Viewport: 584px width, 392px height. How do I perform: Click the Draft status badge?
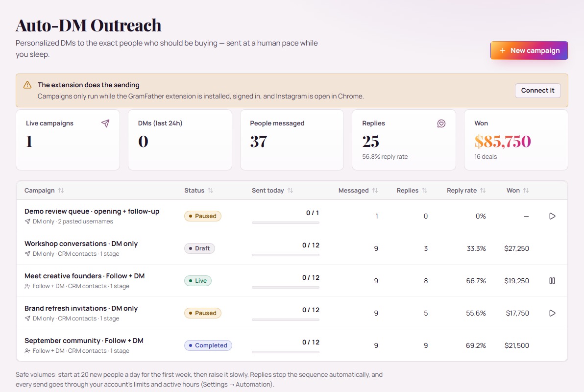(x=199, y=248)
